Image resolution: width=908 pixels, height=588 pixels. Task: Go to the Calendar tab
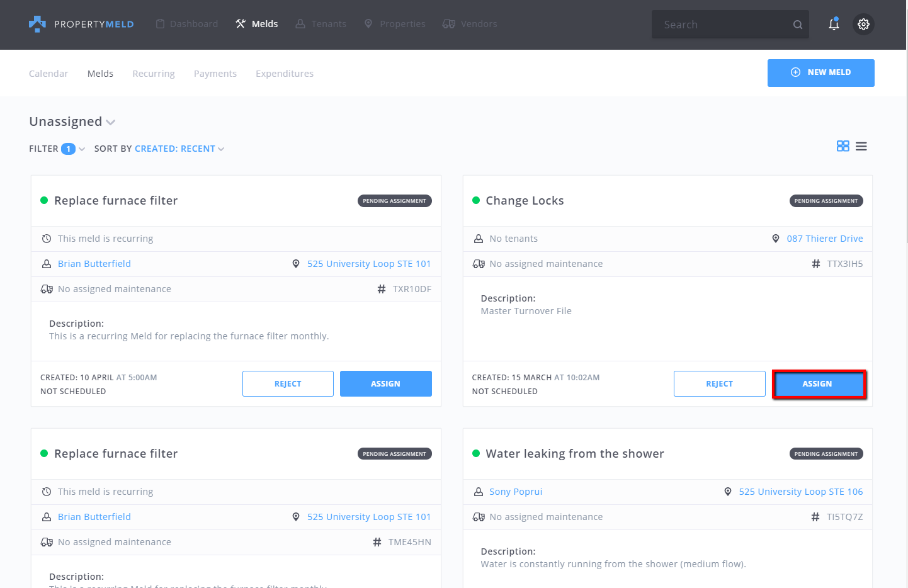point(48,74)
